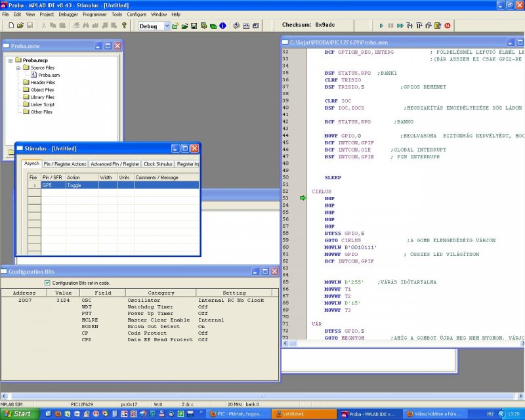Select the Linker Script folder
Image resolution: width=525 pixels, height=420 pixels.
tap(43, 104)
